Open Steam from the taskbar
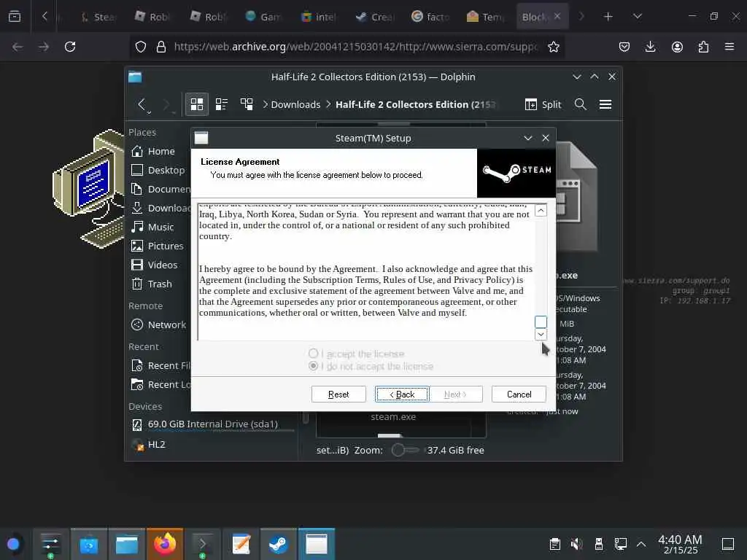 [279, 544]
